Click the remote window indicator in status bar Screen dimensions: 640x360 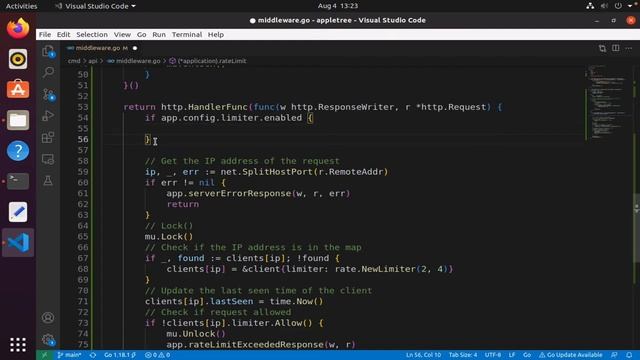point(44,355)
